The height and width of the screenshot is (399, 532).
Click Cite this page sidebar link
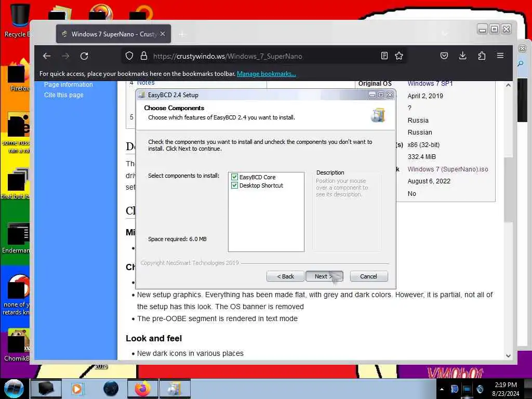[x=64, y=95]
